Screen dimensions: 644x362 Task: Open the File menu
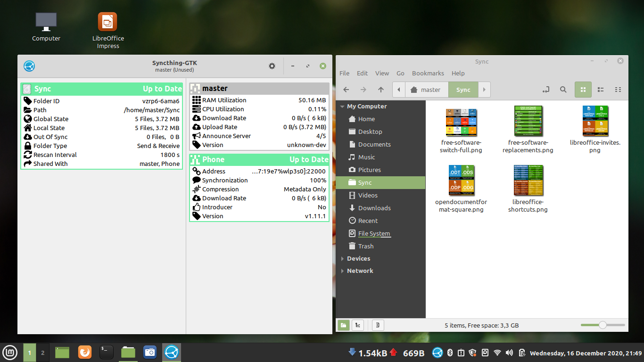(x=345, y=74)
